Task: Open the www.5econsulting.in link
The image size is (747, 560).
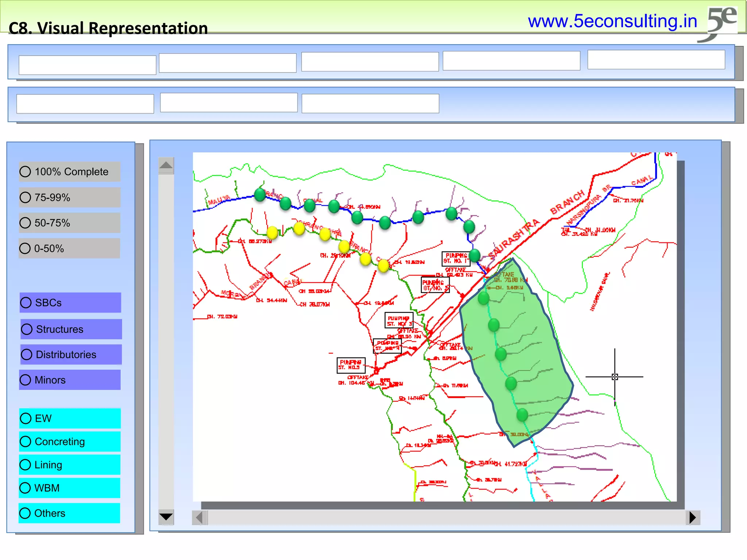Action: pyautogui.click(x=612, y=21)
